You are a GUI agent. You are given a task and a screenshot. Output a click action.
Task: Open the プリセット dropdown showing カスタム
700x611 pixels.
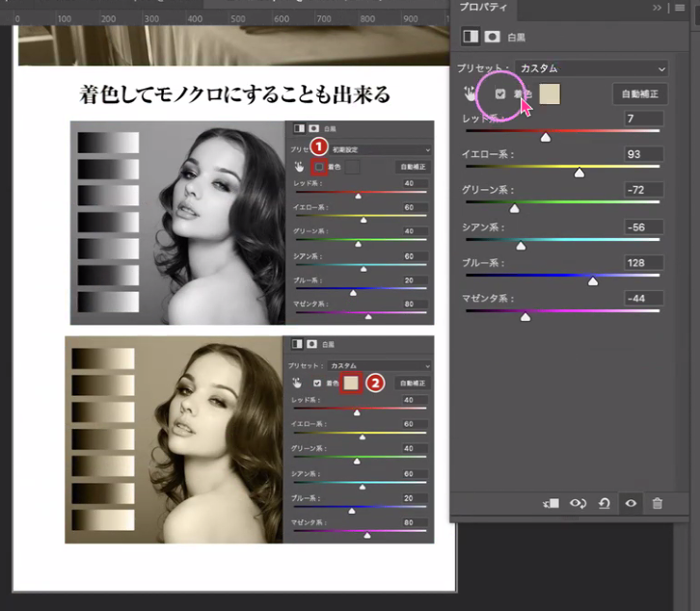point(592,69)
